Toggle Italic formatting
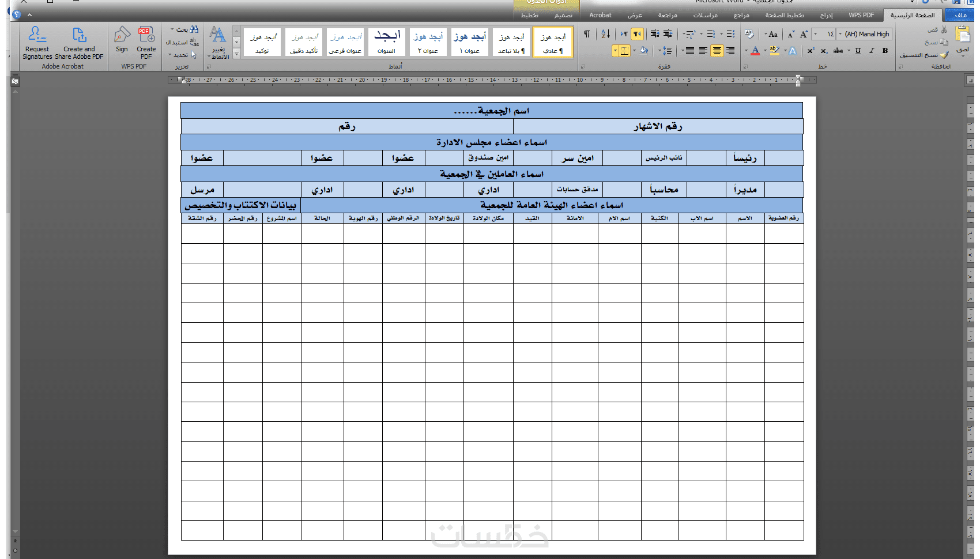 pyautogui.click(x=872, y=51)
